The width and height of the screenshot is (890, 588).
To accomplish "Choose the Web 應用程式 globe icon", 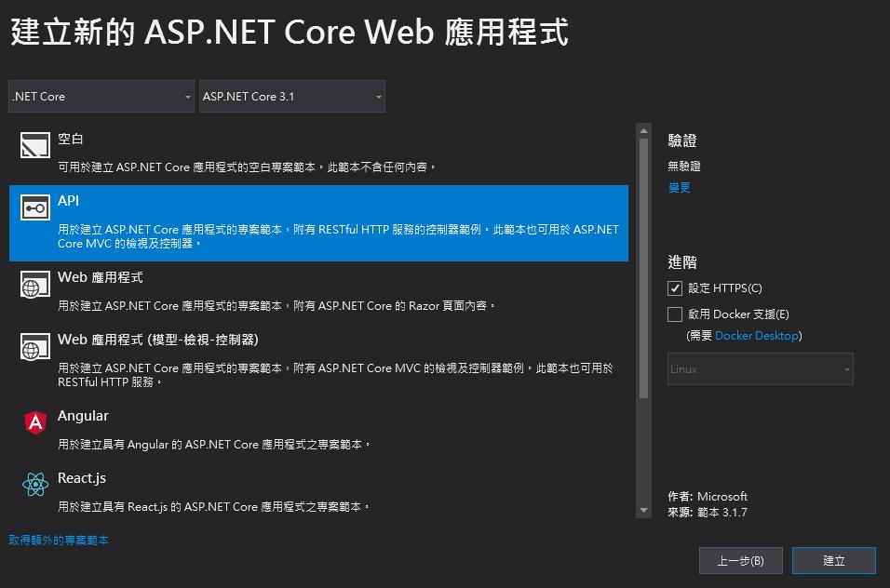I will [x=35, y=284].
